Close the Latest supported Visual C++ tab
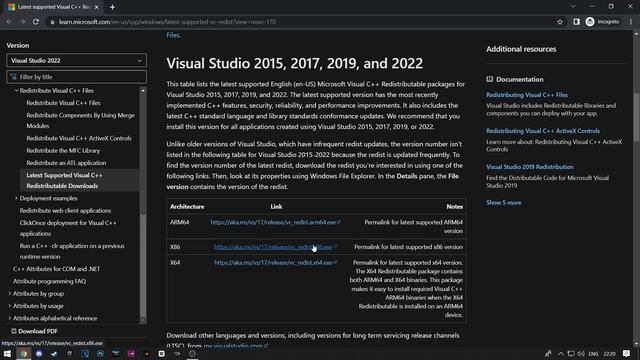The width and height of the screenshot is (640, 360). 97,7
